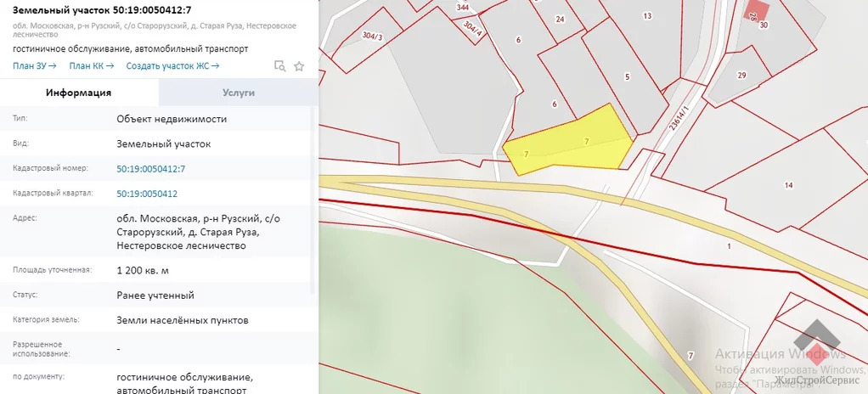Open cadastral quarter 50:19:0050412 link
This screenshot has width=868, height=394.
pos(147,194)
